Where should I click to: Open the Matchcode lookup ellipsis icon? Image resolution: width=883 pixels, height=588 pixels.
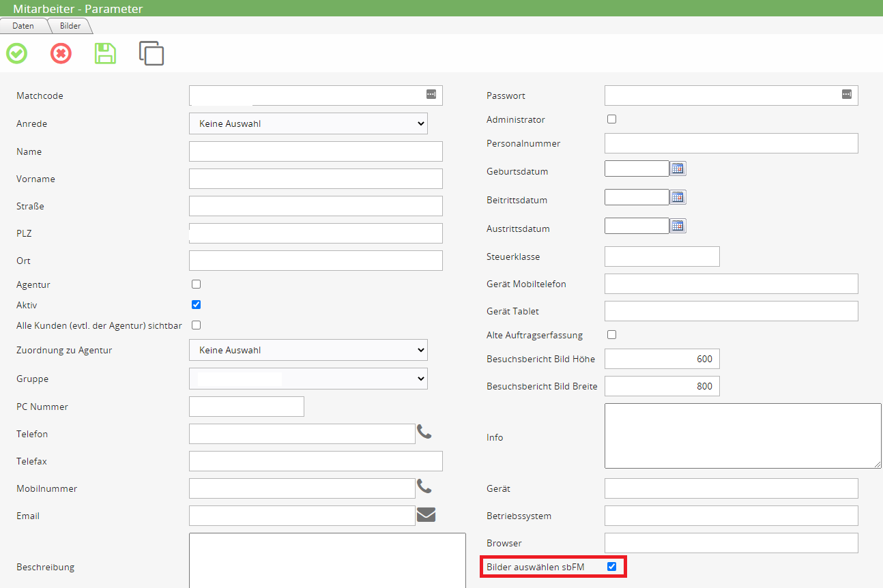point(431,94)
